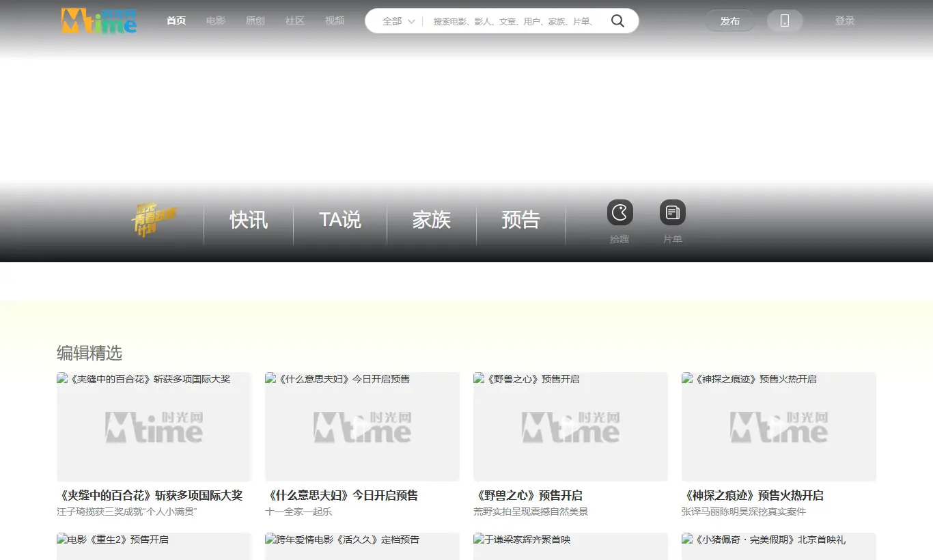Open the TA说 section
933x560 pixels.
[340, 220]
